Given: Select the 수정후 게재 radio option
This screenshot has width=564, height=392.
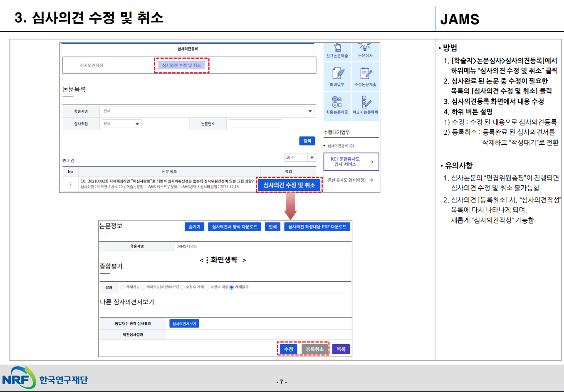Looking at the screenshot, I should (182, 287).
